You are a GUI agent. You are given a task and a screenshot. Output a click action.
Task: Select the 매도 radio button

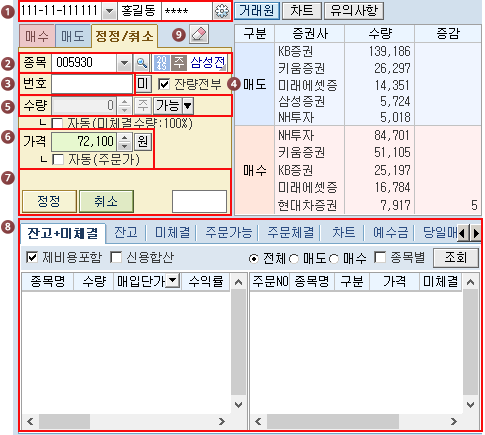(x=294, y=259)
